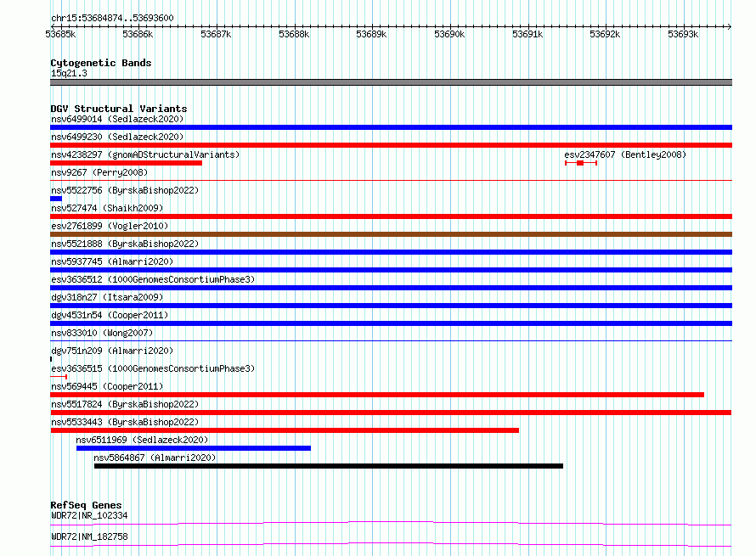Viewport: 756px width, 556px height.
Task: Open nsv527474 (Shaikh2009) label
Action: [107, 208]
